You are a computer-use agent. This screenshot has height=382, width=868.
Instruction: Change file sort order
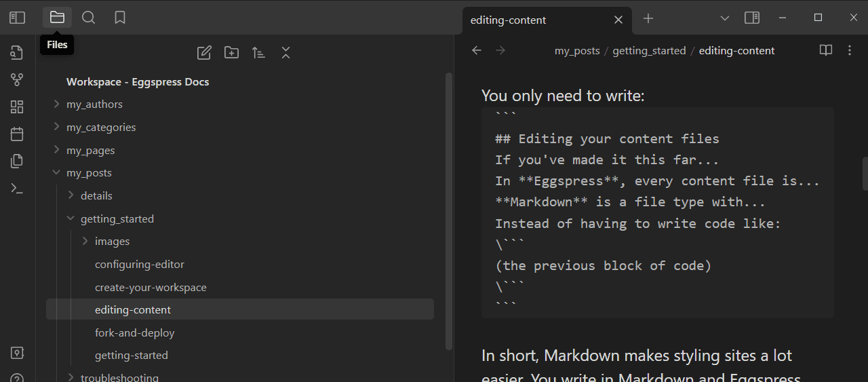[x=258, y=52]
